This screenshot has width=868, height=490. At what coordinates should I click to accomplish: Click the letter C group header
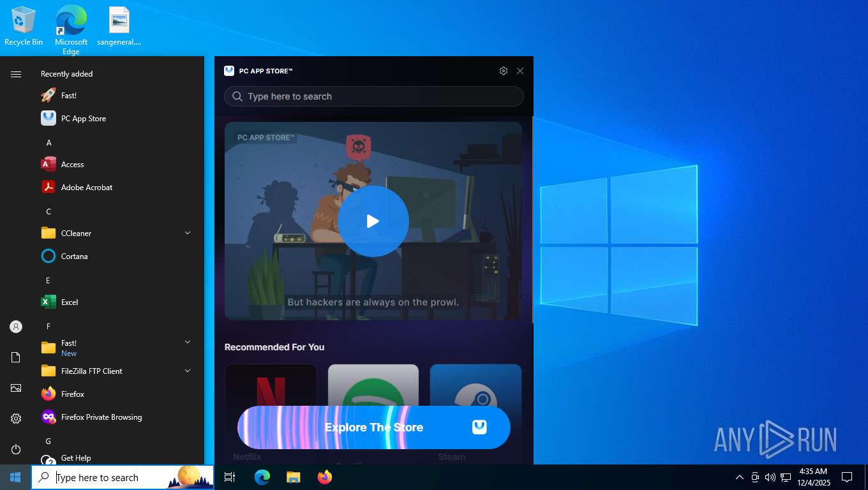point(49,212)
